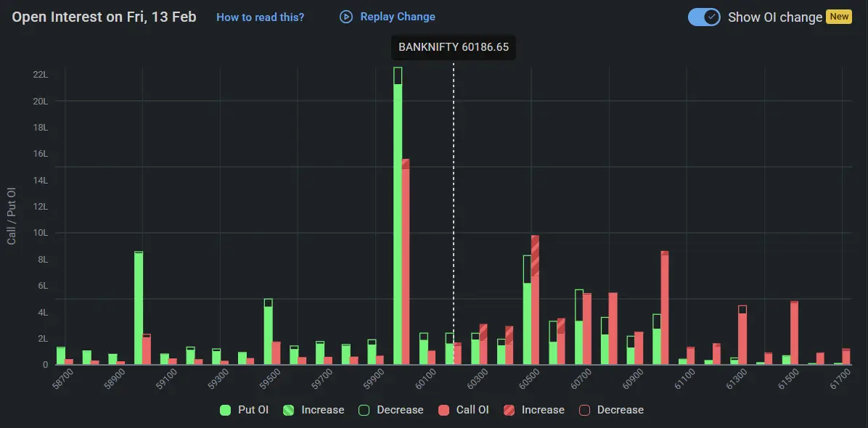The height and width of the screenshot is (428, 868).
Task: Click the BANKNIFTY 60186.65 price label
Action: (454, 46)
